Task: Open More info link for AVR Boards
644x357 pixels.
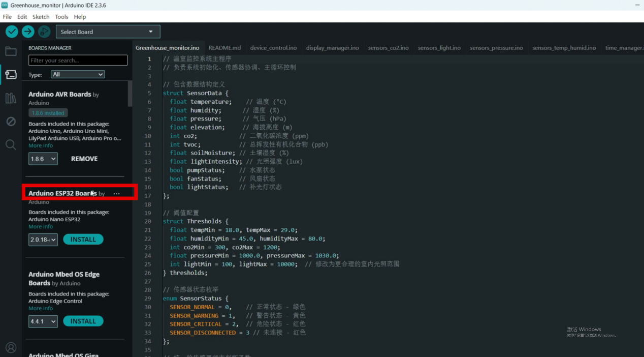Action: (x=41, y=146)
